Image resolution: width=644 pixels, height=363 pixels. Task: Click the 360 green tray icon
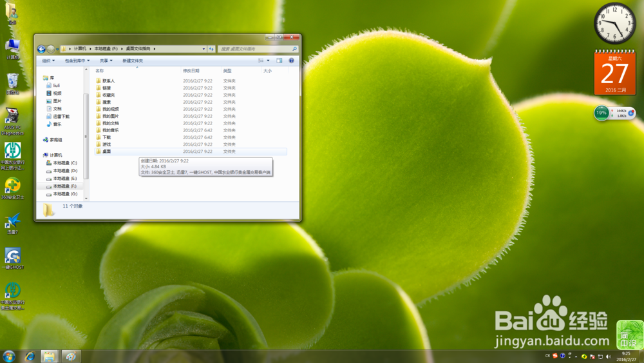pos(584,357)
